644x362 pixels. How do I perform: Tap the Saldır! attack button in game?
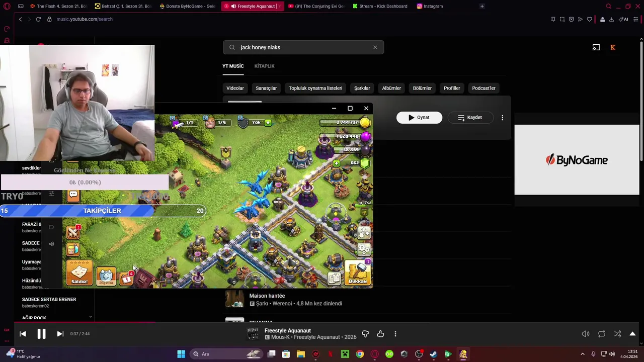tap(79, 273)
